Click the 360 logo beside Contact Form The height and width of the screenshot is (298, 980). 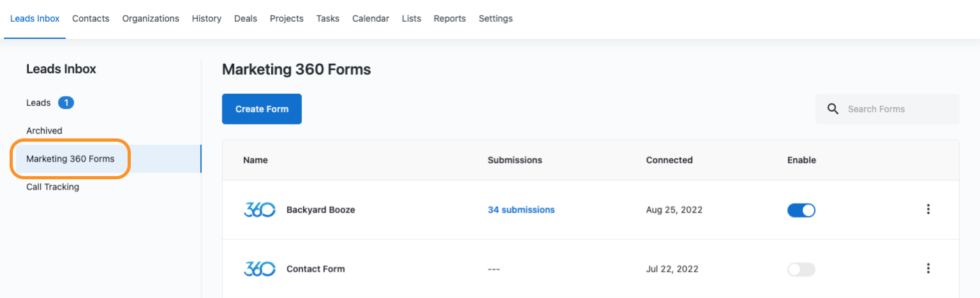[x=260, y=269]
